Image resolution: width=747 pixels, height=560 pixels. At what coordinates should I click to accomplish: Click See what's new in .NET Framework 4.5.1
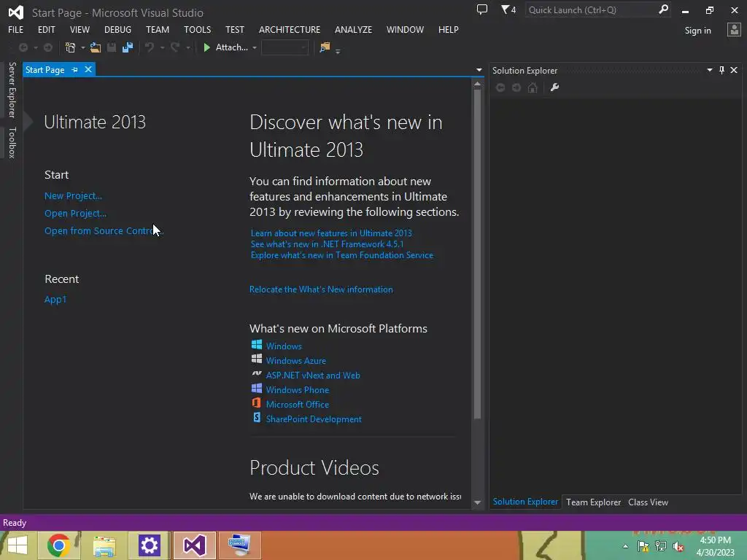click(x=327, y=244)
